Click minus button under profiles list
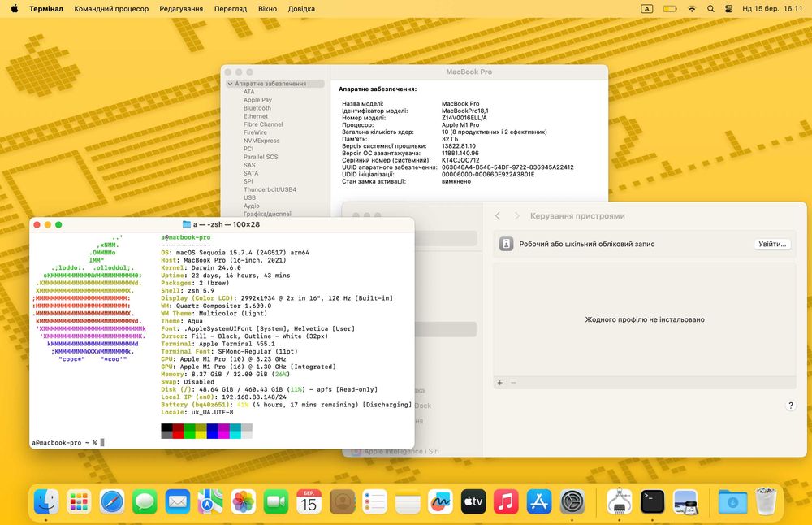The height and width of the screenshot is (525, 812). click(x=513, y=383)
